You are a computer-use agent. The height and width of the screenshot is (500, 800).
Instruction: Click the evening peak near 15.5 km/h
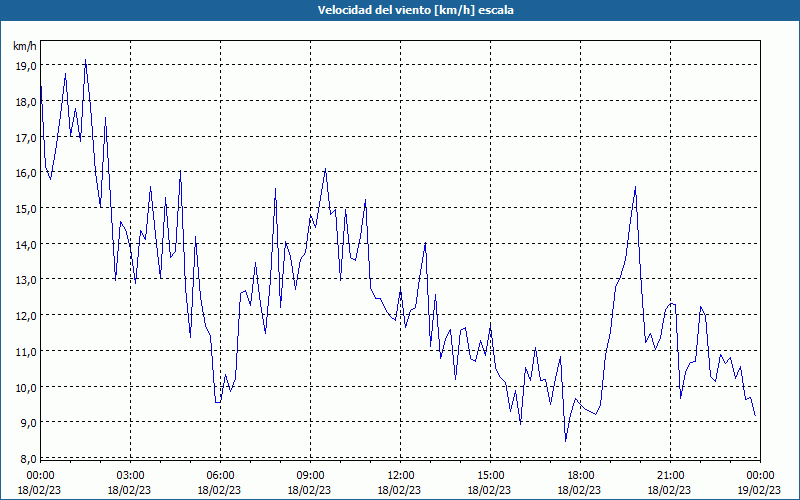tap(635, 187)
